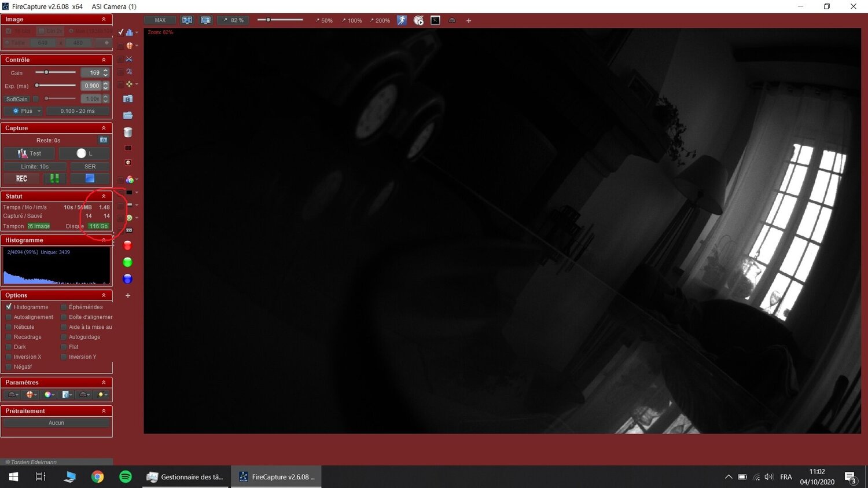The height and width of the screenshot is (488, 868).
Task: Open the light bulb dropdown in Paramètres
Action: (x=103, y=395)
